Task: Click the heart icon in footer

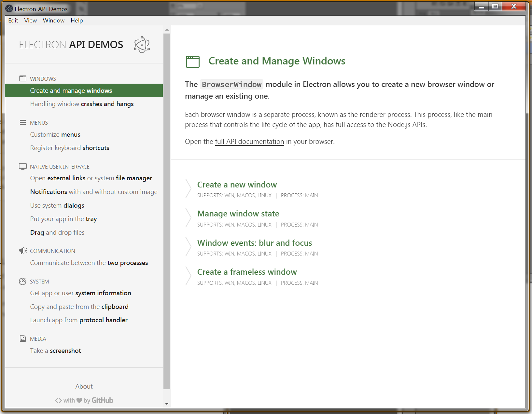Action: [x=79, y=400]
